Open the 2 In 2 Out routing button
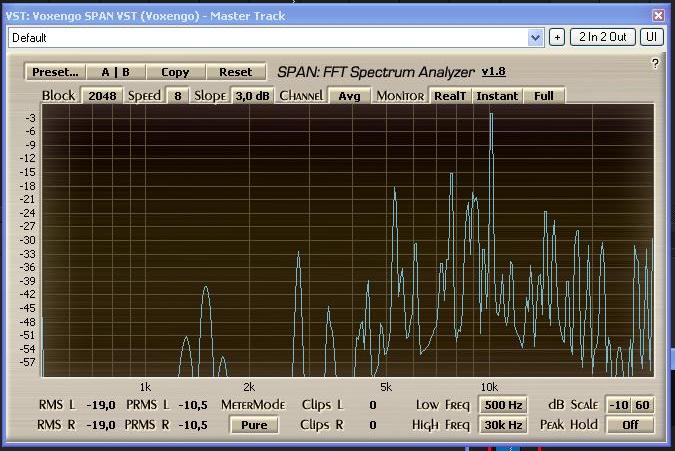This screenshot has height=451, width=675. tap(603, 37)
